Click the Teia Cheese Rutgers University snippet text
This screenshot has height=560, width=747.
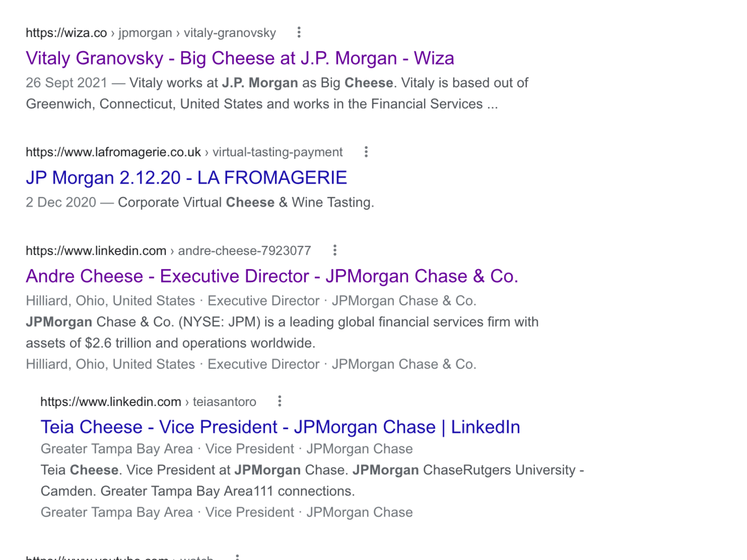pos(312,481)
